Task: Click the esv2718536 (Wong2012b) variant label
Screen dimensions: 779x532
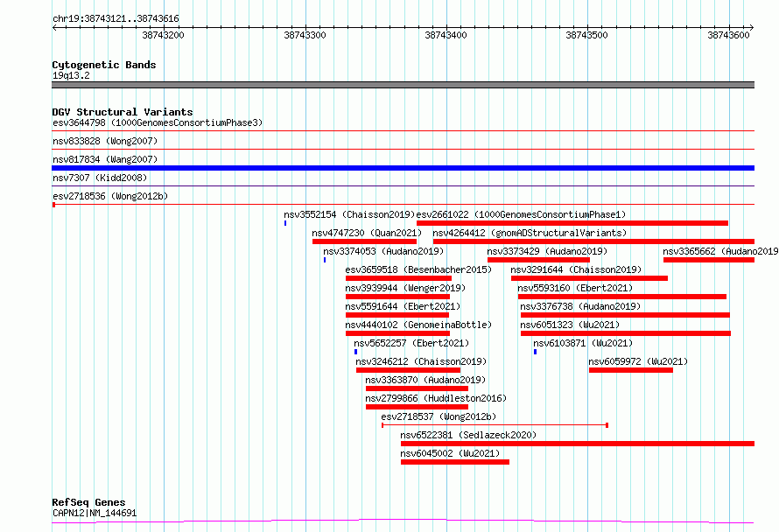Action: point(110,196)
